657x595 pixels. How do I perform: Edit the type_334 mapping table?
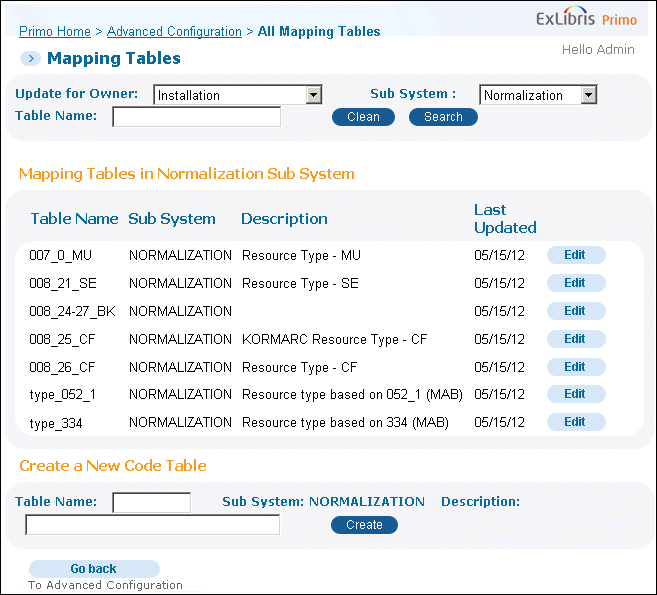576,422
